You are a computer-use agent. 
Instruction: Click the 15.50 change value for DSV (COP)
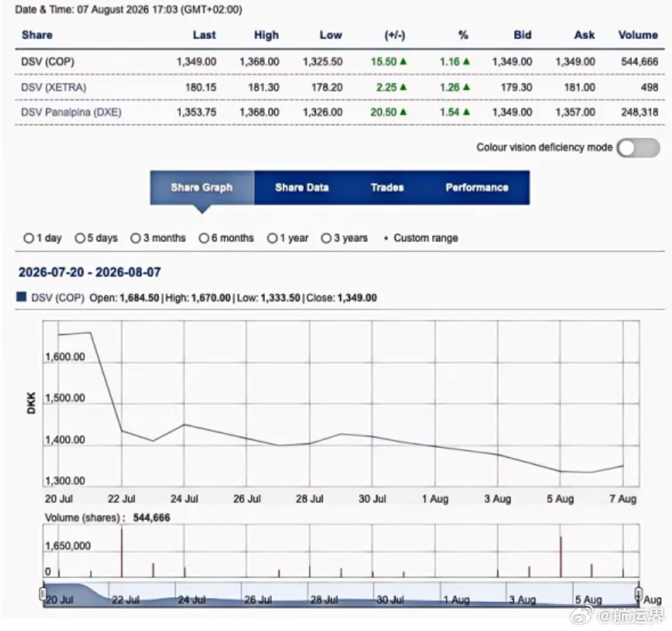pos(383,62)
